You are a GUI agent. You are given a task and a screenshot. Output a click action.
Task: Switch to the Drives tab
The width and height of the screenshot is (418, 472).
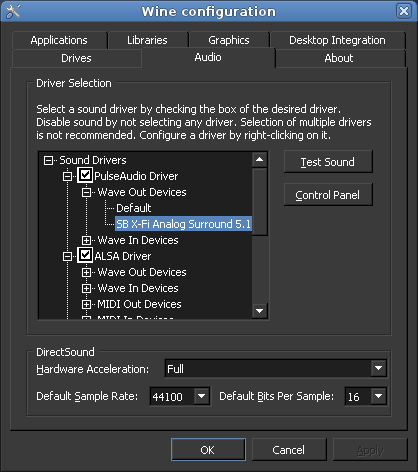coord(76,58)
